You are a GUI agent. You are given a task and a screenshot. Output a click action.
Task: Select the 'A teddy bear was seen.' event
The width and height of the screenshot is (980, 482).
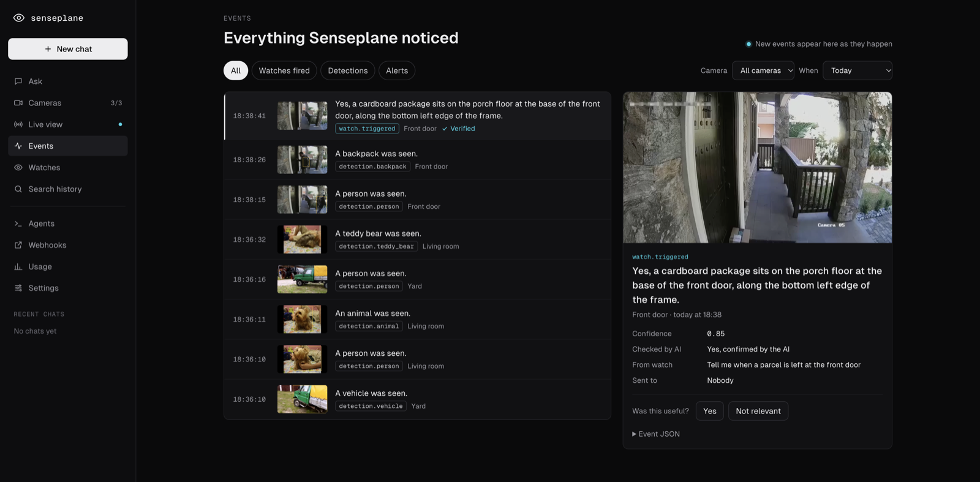[x=418, y=239]
